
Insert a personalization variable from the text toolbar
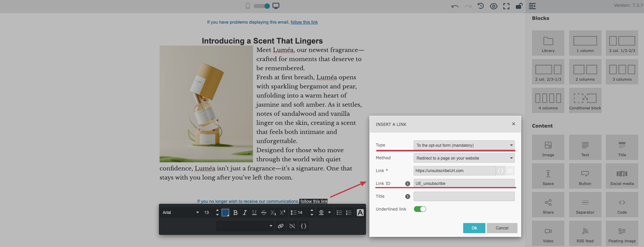pyautogui.click(x=304, y=226)
